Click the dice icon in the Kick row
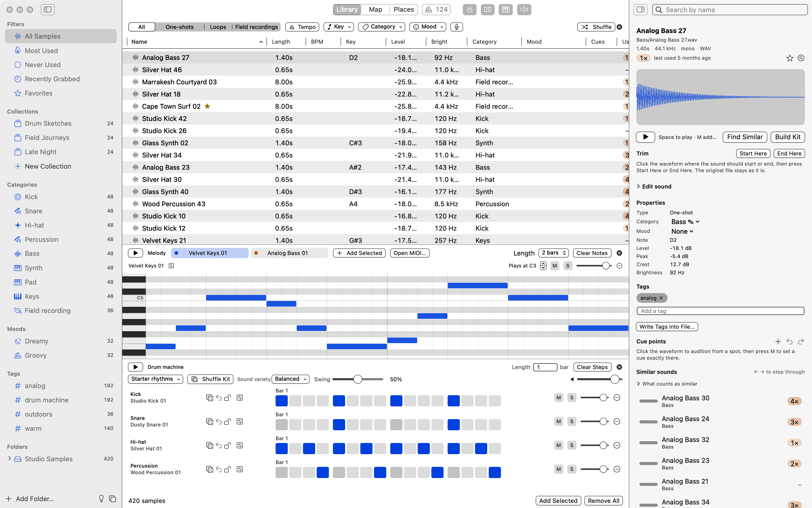The width and height of the screenshot is (812, 508). click(x=210, y=398)
